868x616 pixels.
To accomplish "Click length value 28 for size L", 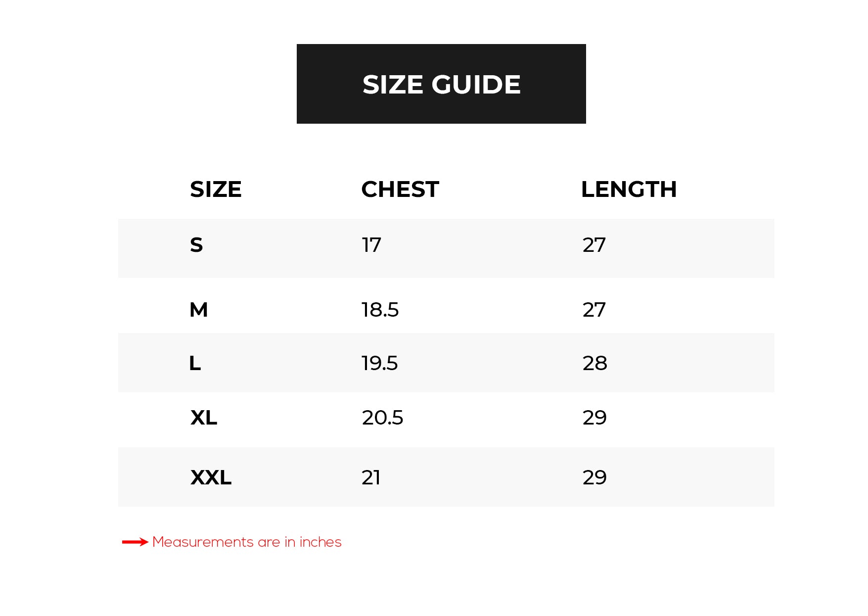I will 594,363.
